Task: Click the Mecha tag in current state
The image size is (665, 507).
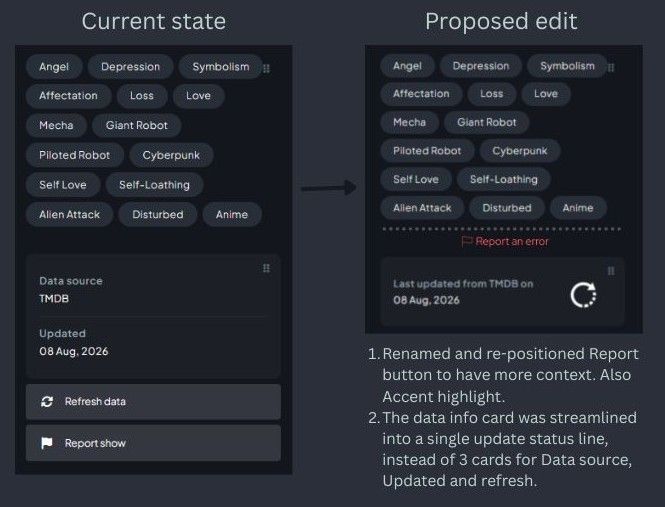Action: tap(56, 125)
